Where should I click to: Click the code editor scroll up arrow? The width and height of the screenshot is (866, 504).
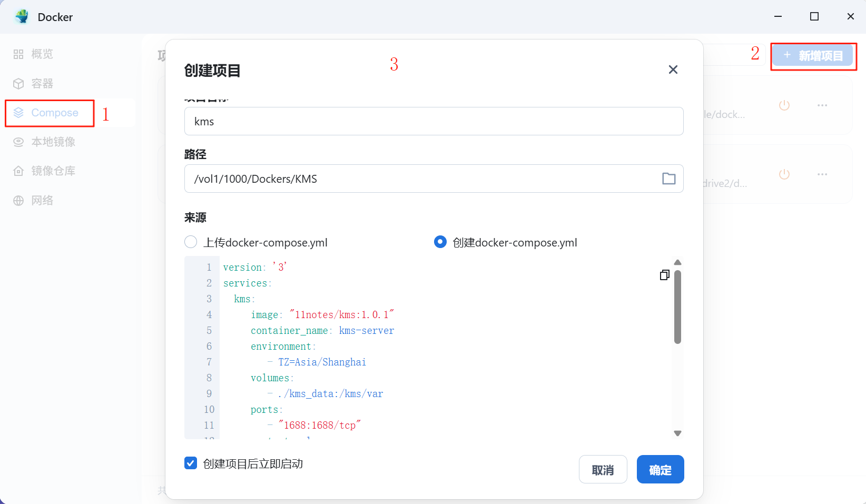(x=678, y=262)
